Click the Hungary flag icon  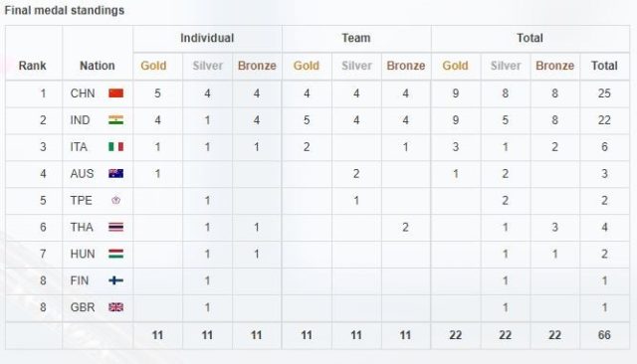tap(115, 254)
